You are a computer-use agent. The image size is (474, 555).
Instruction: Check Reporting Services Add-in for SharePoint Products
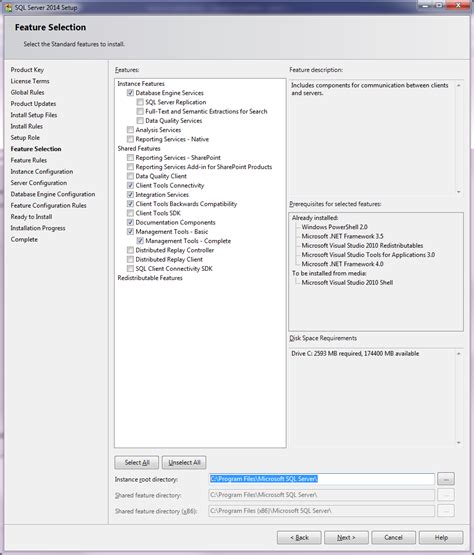[x=130, y=166]
